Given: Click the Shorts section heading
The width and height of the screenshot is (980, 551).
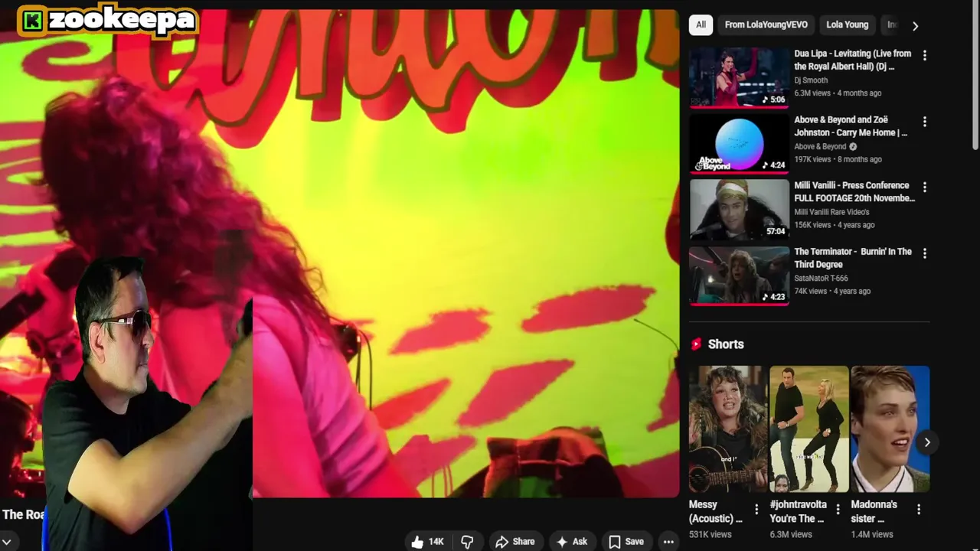Looking at the screenshot, I should point(726,344).
